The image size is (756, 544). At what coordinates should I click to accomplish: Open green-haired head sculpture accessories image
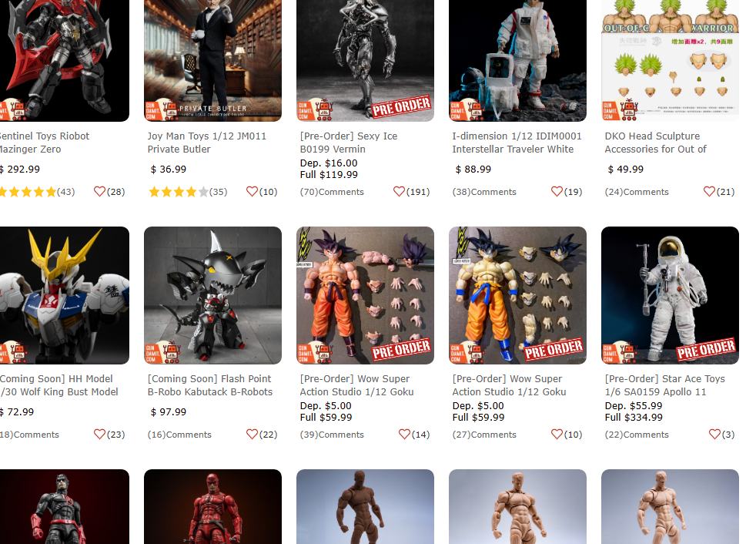pos(670,60)
